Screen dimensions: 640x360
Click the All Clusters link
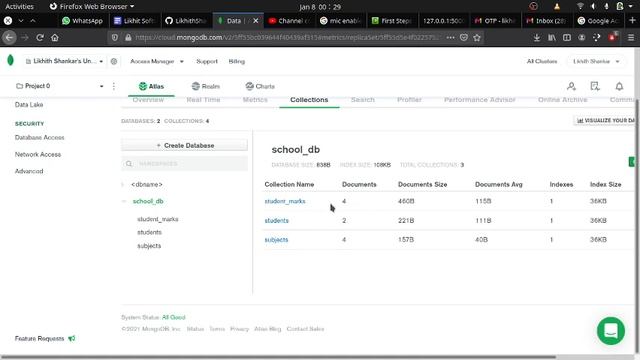pos(542,61)
